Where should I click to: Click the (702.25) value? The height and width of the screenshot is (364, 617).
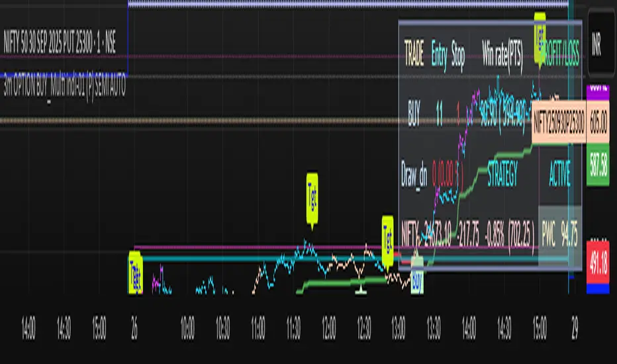tap(521, 235)
